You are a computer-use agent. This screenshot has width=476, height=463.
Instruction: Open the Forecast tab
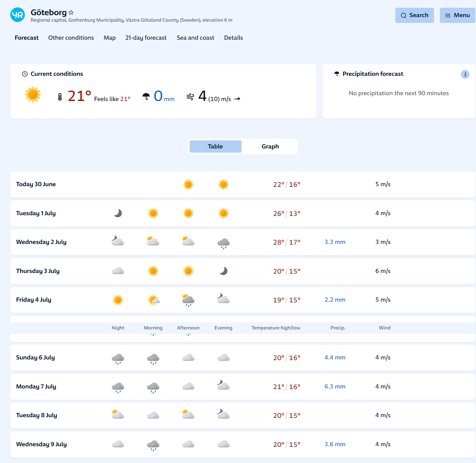(x=26, y=38)
